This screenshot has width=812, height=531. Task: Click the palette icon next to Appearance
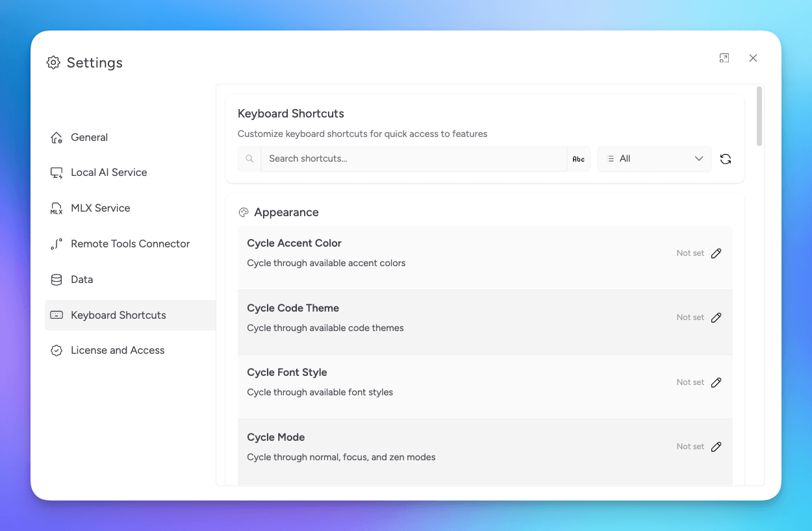pos(244,212)
